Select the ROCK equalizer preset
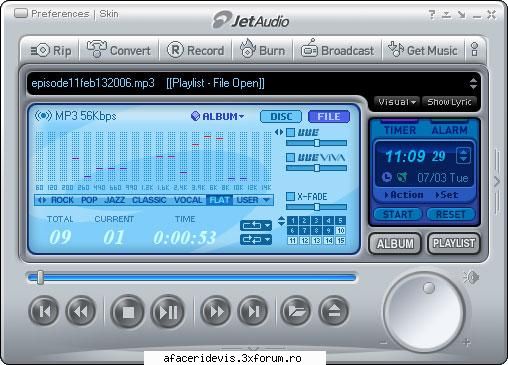Screen dimensions: 508x365 [62, 200]
